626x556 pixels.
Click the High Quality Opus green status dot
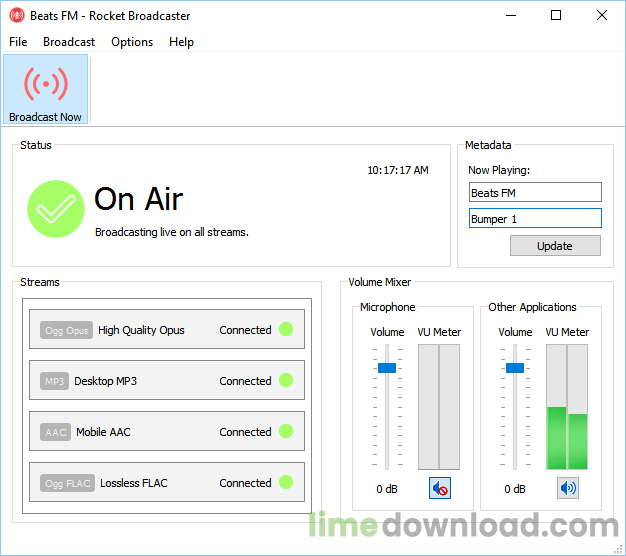(x=286, y=329)
